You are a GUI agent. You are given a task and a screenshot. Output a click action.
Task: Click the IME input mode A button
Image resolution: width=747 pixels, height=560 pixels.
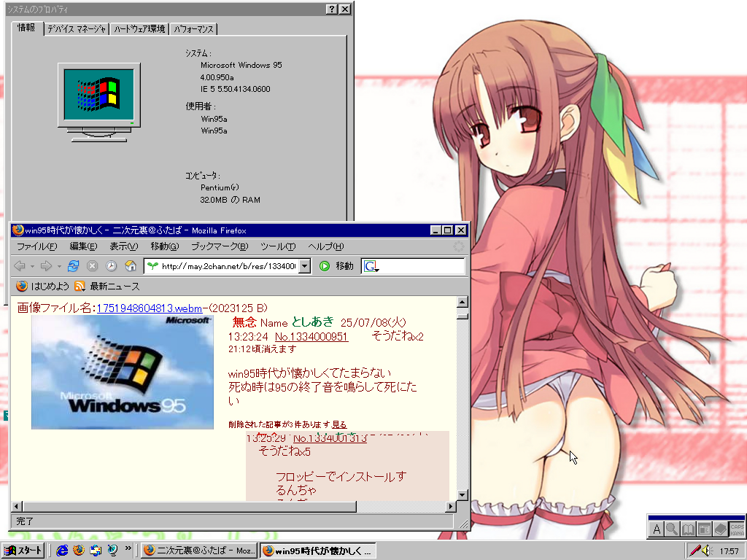click(x=657, y=529)
